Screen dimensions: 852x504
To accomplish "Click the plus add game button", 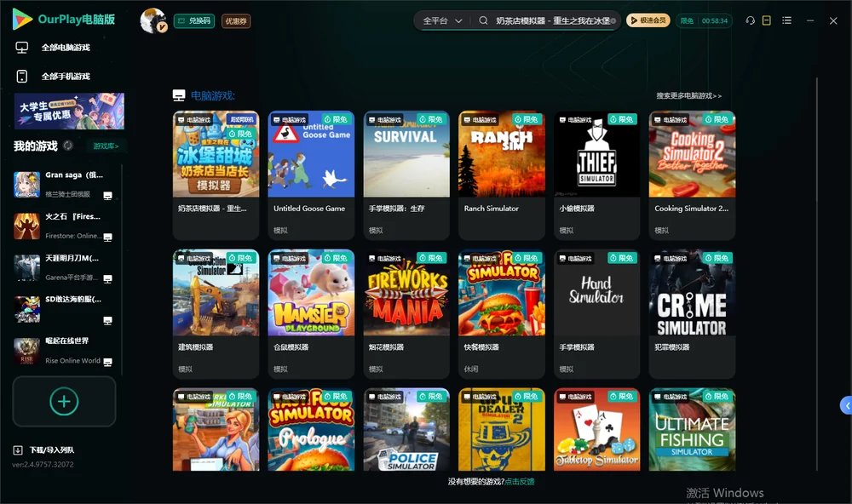I will pos(64,401).
